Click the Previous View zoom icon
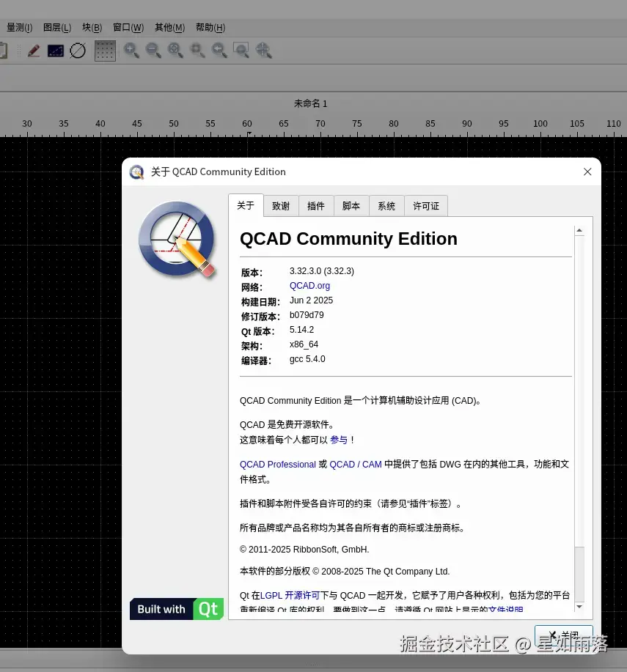 (x=219, y=50)
